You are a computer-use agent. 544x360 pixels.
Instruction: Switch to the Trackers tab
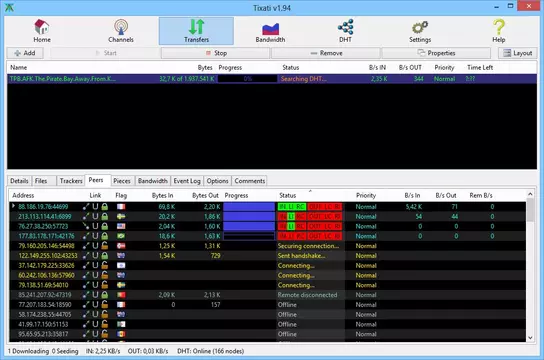(71, 181)
